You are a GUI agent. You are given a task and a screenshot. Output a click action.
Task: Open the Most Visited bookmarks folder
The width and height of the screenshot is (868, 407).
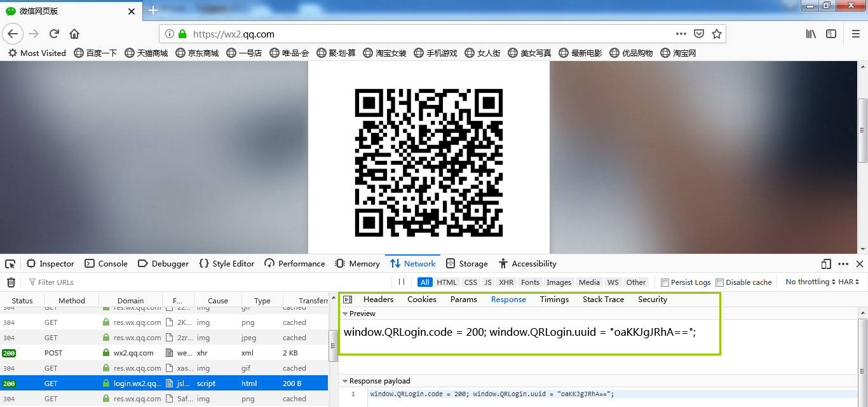click(37, 53)
